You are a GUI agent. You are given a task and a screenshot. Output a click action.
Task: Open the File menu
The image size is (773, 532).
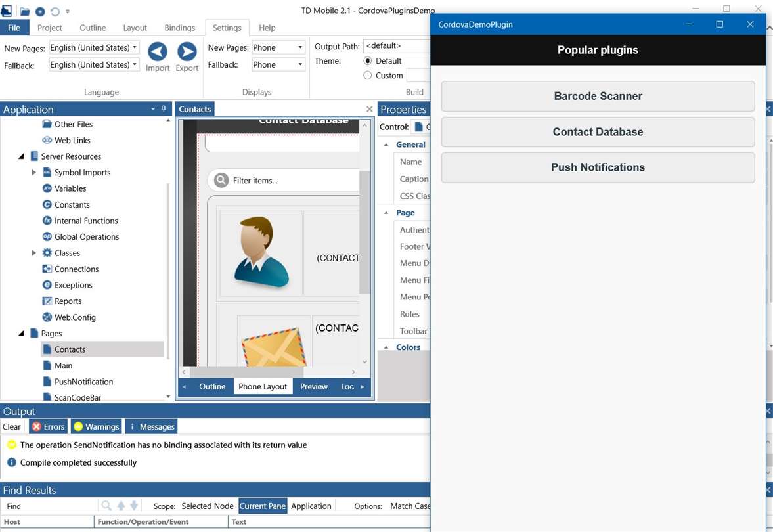(x=14, y=28)
